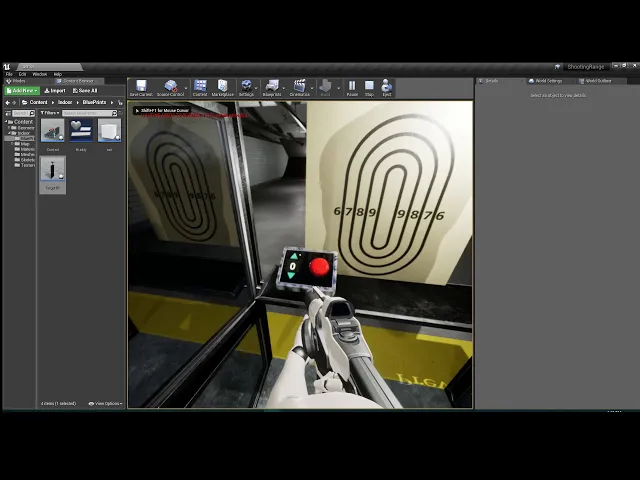
Task: Click the Save All button
Action: pos(85,91)
